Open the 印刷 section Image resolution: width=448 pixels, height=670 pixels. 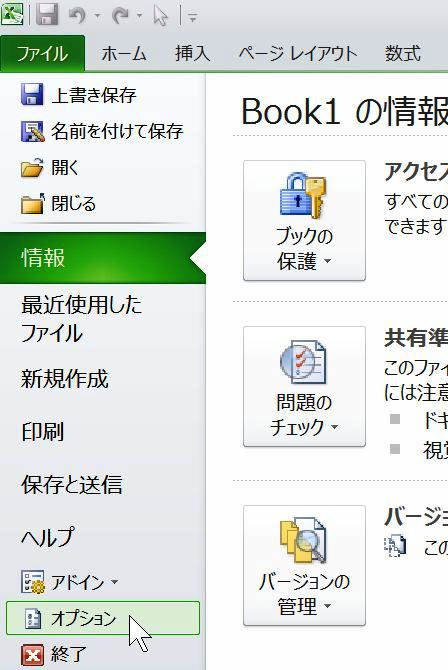click(x=43, y=432)
